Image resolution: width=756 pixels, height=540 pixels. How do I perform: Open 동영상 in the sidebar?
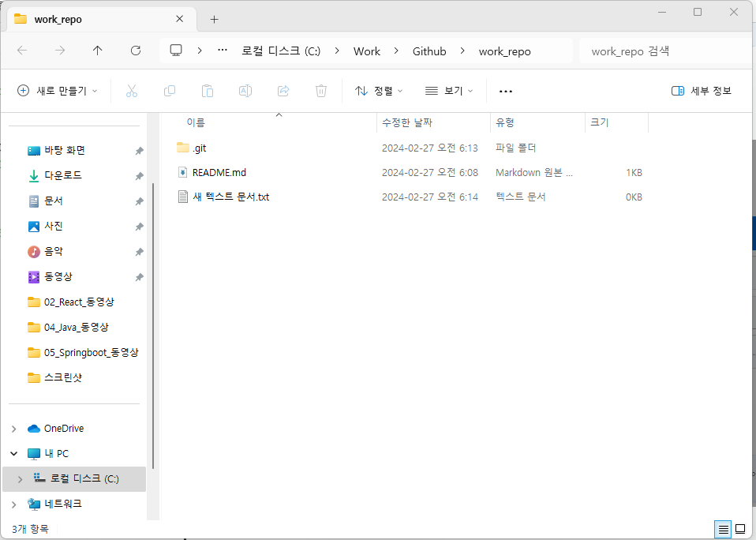pyautogui.click(x=58, y=277)
